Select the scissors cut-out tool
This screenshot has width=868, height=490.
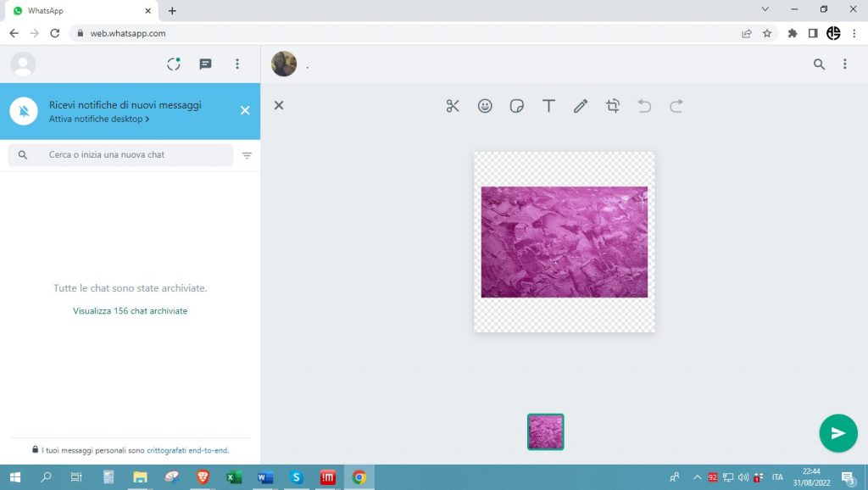(x=453, y=106)
